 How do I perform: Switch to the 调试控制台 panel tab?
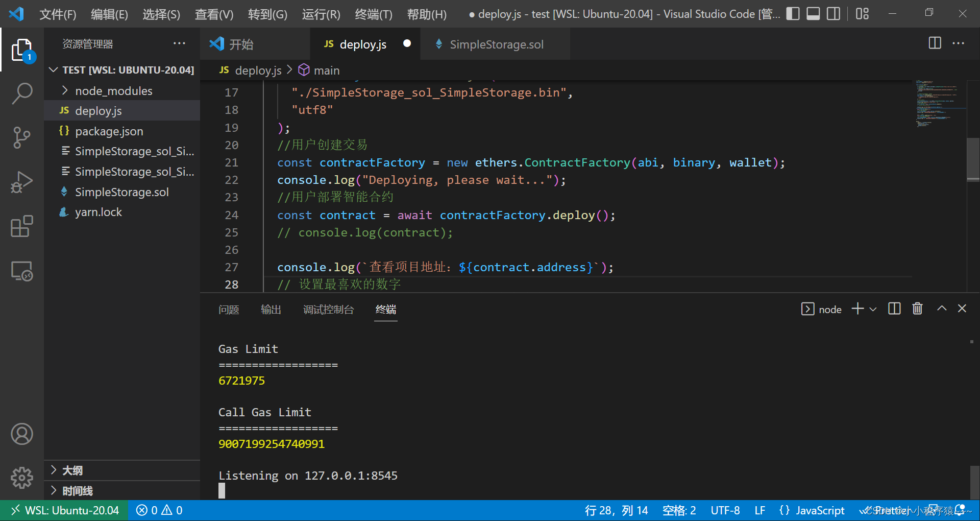pos(328,310)
